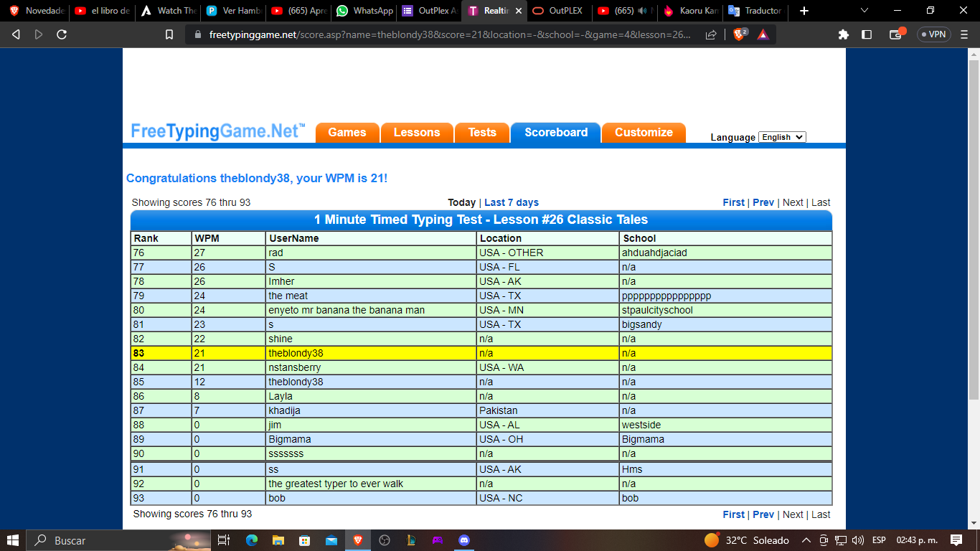Open Brave Shields panel
Viewport: 980px width, 551px height.
(740, 34)
